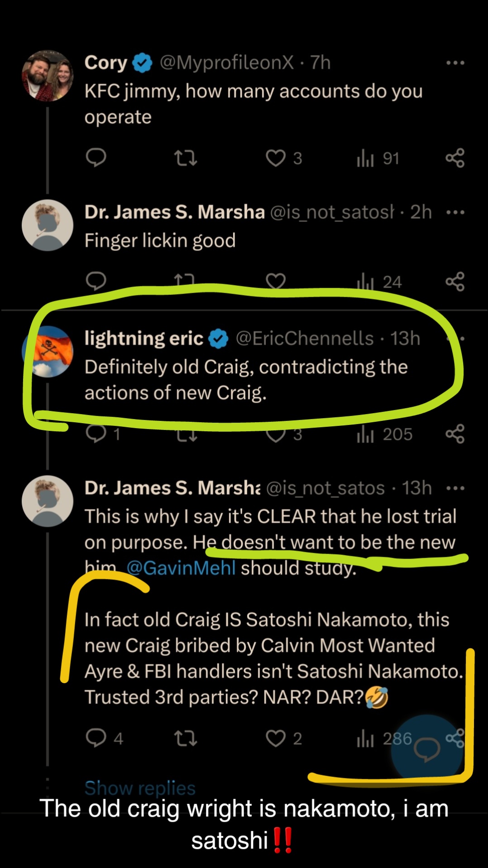Image resolution: width=488 pixels, height=868 pixels.
Task: Share Cory's tweet
Action: (455, 158)
